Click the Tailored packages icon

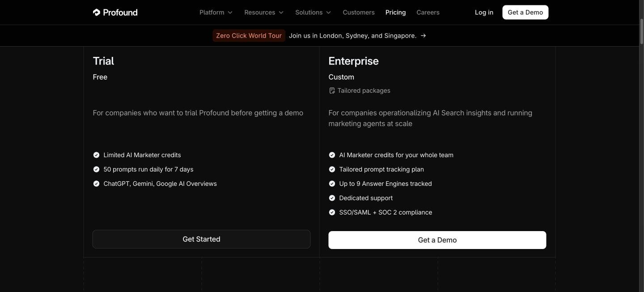(332, 91)
